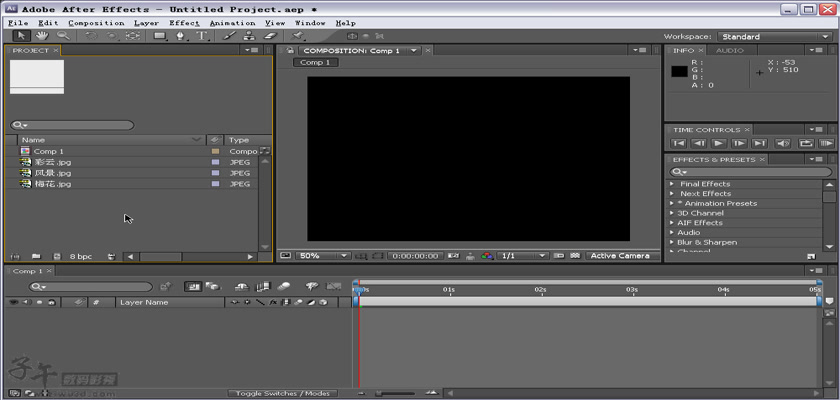Toggle Brainstorm button in timeline

pos(312,286)
